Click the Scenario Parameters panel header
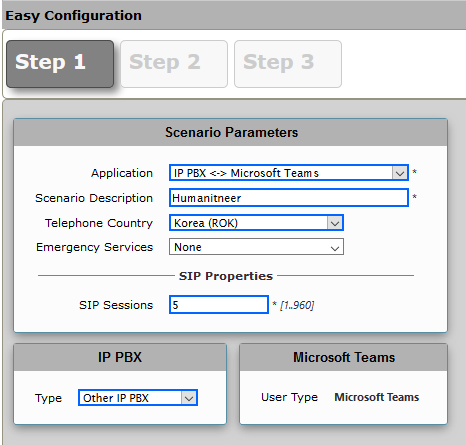 coord(231,132)
